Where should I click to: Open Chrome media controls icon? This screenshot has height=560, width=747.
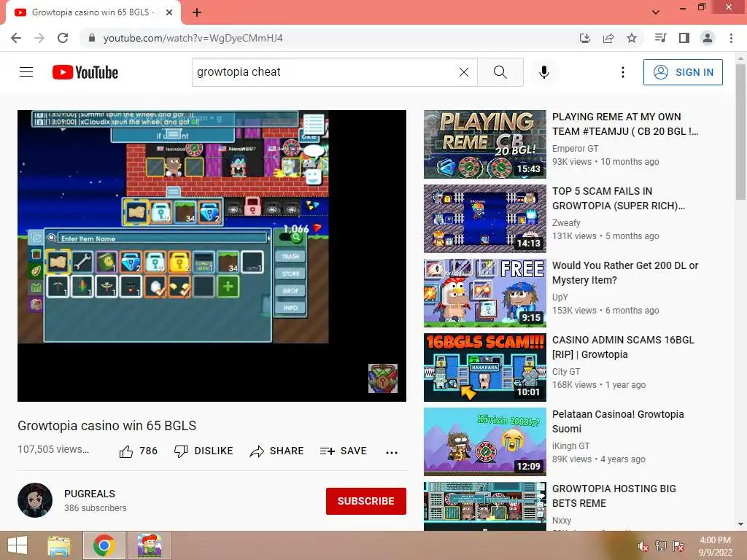pos(660,38)
